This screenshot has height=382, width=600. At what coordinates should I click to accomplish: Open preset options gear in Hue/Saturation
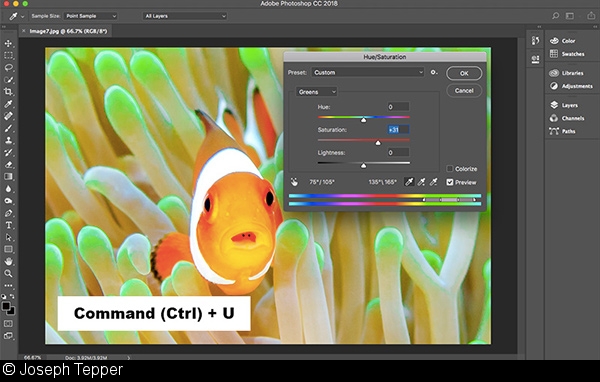point(434,72)
